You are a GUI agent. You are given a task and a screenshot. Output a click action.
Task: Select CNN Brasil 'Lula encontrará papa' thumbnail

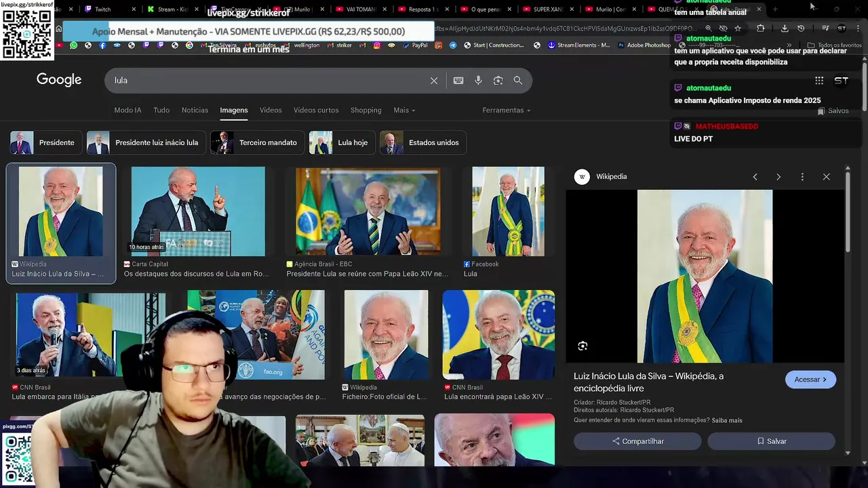point(498,335)
